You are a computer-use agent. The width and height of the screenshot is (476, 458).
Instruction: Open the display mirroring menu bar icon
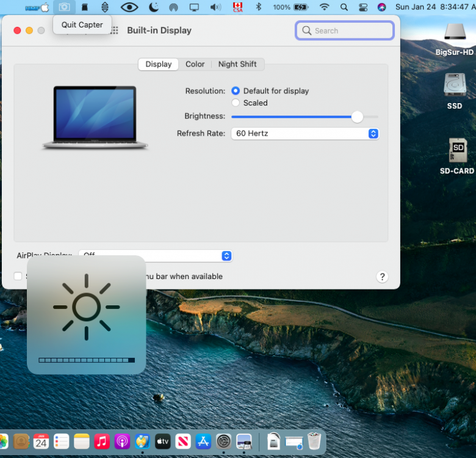194,7
